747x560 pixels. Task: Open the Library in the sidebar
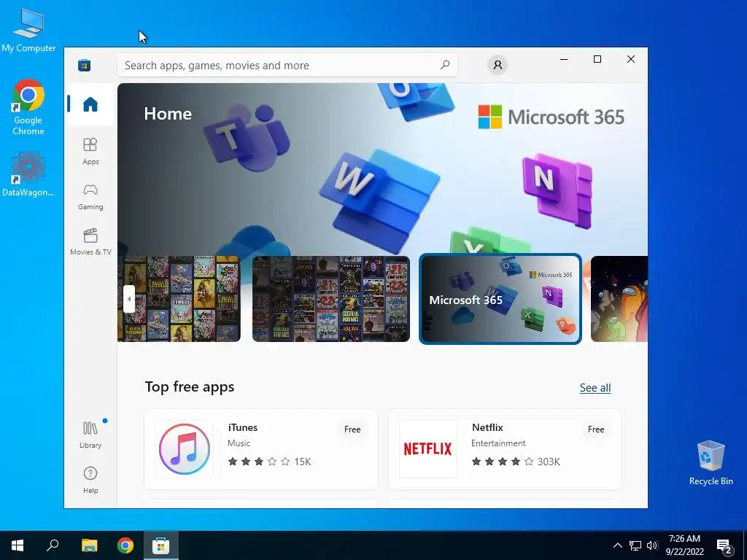pos(90,435)
